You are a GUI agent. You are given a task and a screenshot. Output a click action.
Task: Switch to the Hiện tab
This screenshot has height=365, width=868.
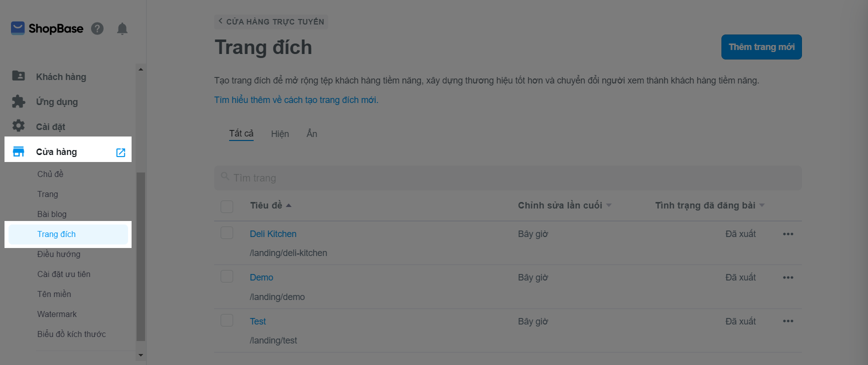(280, 134)
